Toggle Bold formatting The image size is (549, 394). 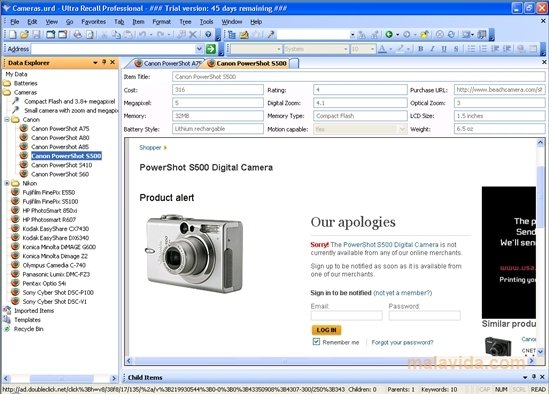tap(421, 49)
